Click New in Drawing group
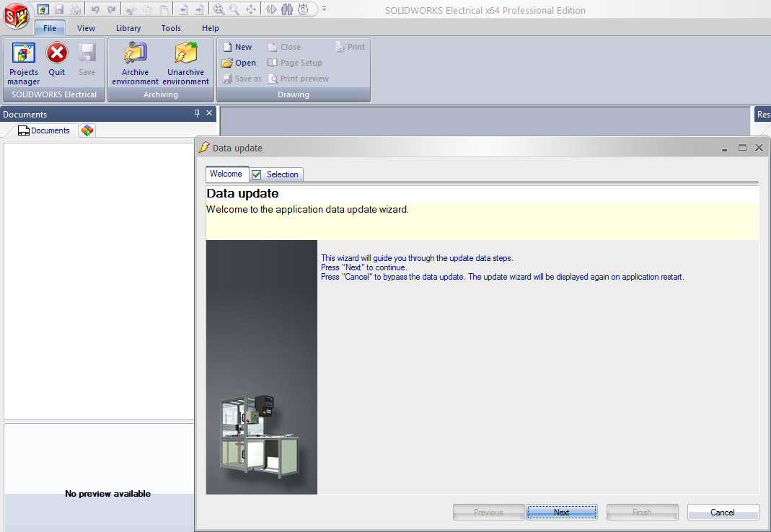This screenshot has height=532, width=771. (237, 47)
